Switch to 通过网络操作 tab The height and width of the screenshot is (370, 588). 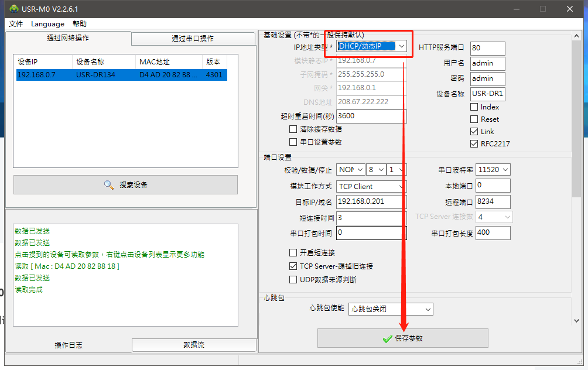[69, 38]
